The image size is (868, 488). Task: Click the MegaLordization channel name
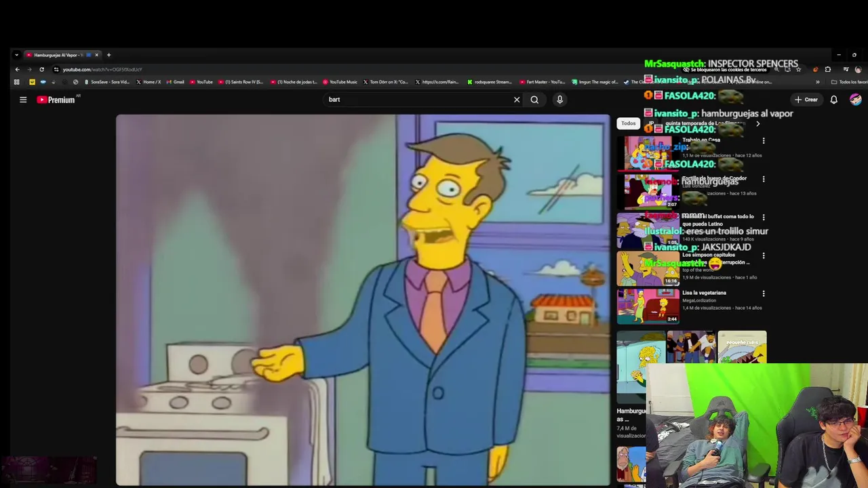point(699,300)
